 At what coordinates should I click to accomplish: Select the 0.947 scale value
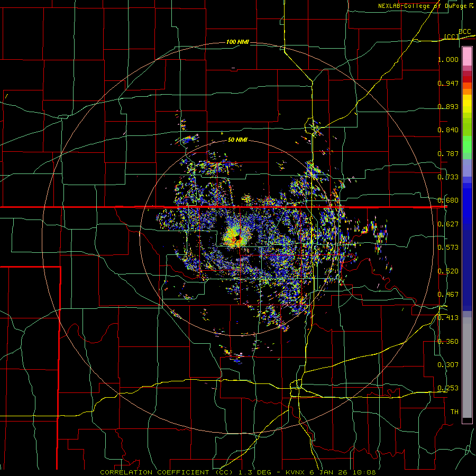coord(448,83)
